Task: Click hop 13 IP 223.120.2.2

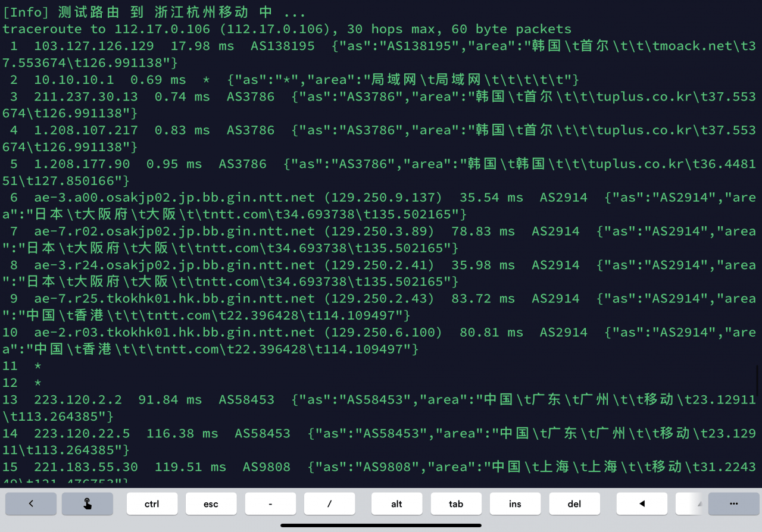Action: tap(78, 399)
